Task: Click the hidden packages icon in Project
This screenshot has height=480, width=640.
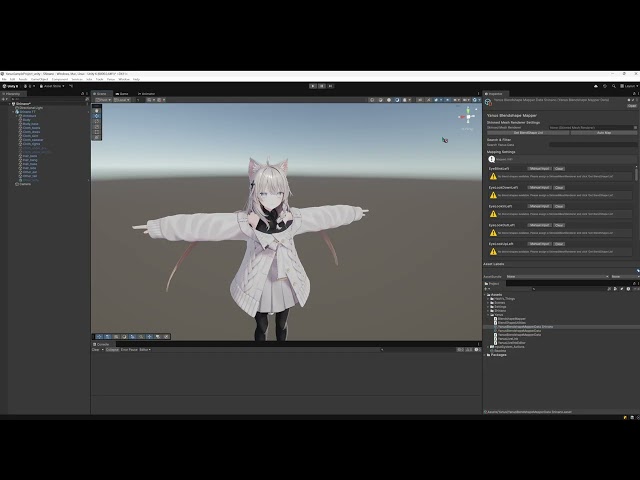Action: tap(635, 289)
